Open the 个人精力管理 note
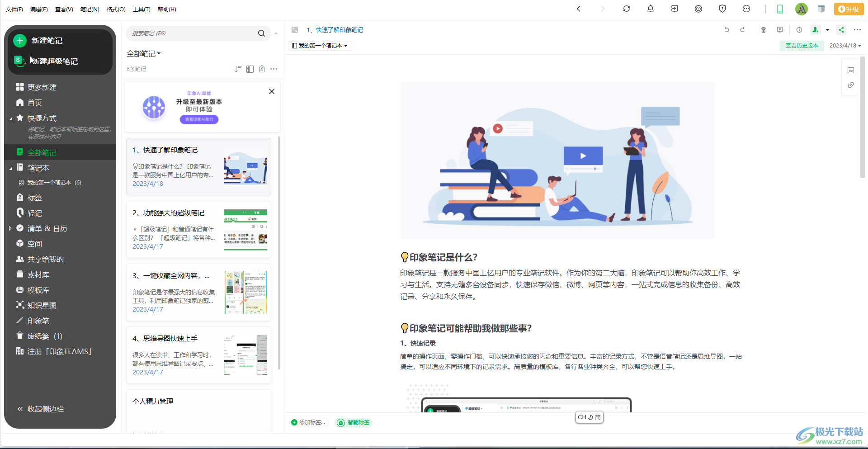The width and height of the screenshot is (868, 449). point(198,411)
